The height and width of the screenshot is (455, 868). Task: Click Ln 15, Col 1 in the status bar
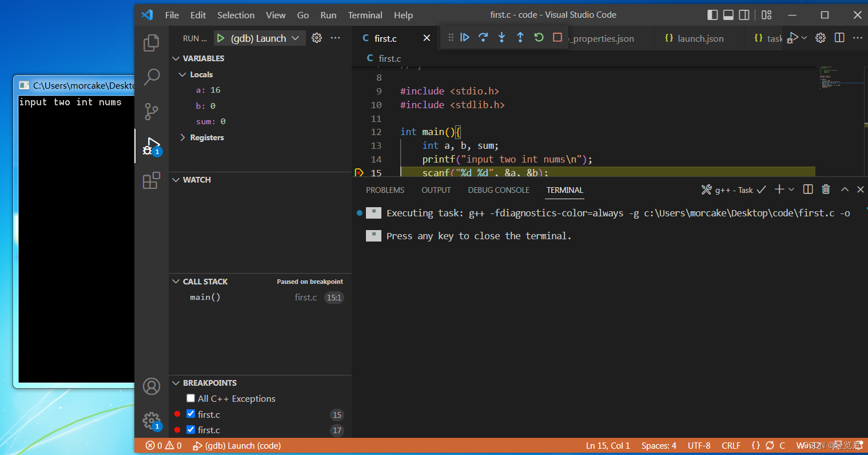(607, 445)
